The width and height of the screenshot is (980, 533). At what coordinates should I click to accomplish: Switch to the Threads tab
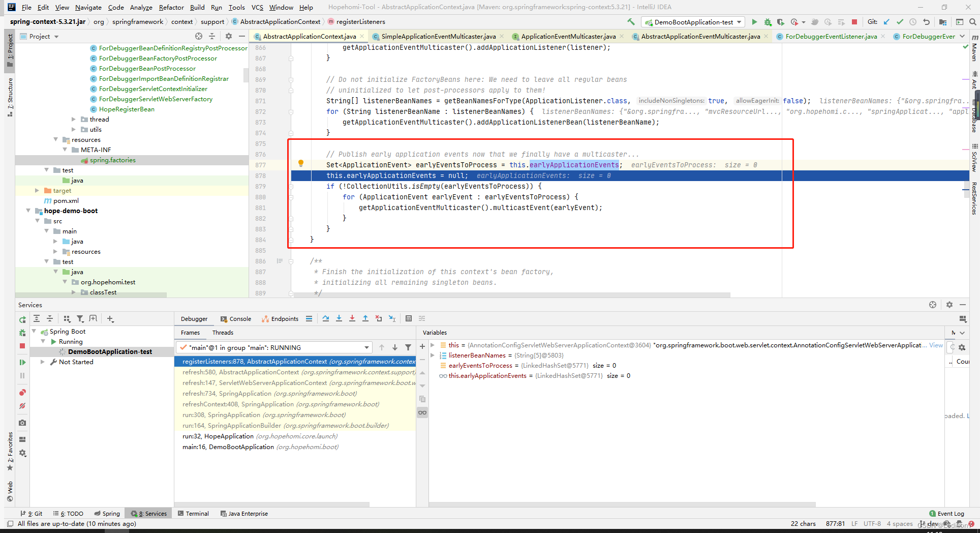pyautogui.click(x=223, y=332)
